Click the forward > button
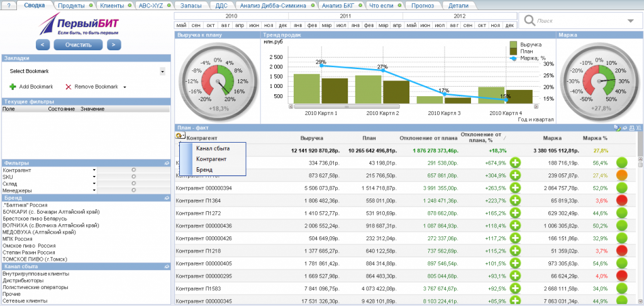 tap(114, 45)
